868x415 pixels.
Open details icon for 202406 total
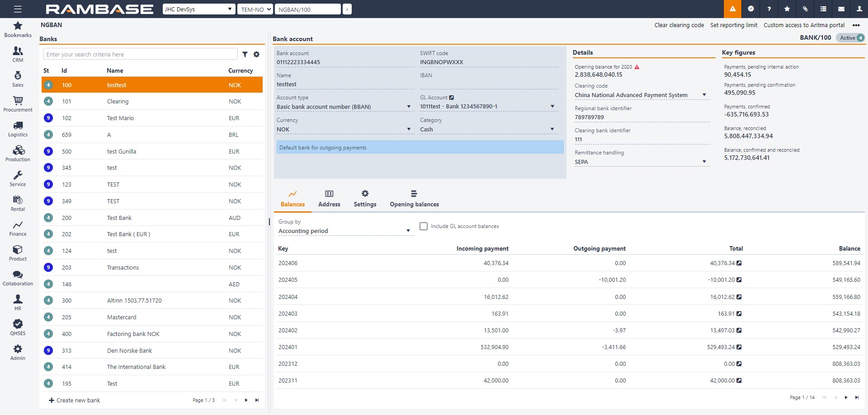(x=739, y=263)
